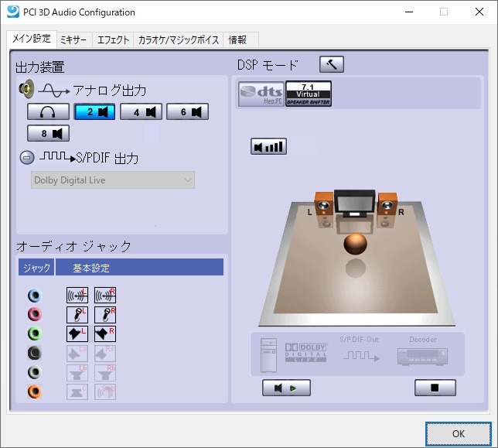Toggle the S/PDIF output enable button
Viewport: 498px width, 448px height.
coord(26,158)
